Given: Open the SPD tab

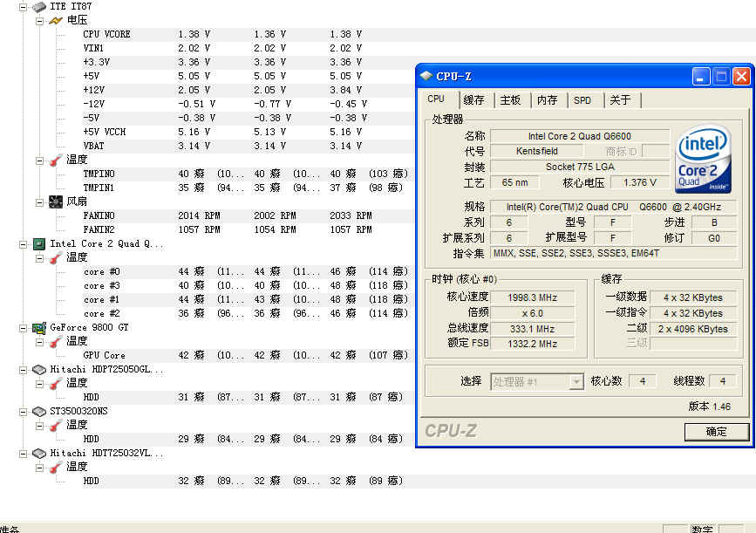Looking at the screenshot, I should point(582,99).
